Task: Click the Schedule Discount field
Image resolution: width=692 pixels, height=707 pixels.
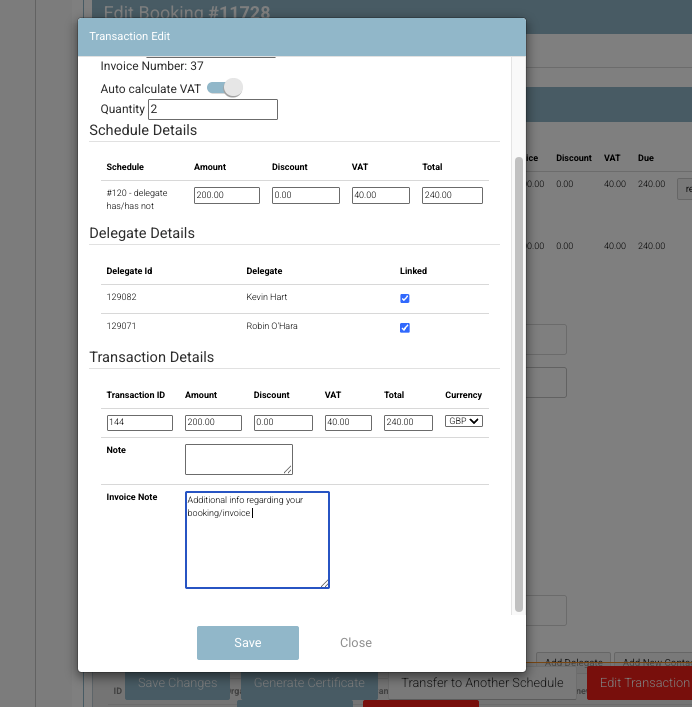Action: pos(306,195)
